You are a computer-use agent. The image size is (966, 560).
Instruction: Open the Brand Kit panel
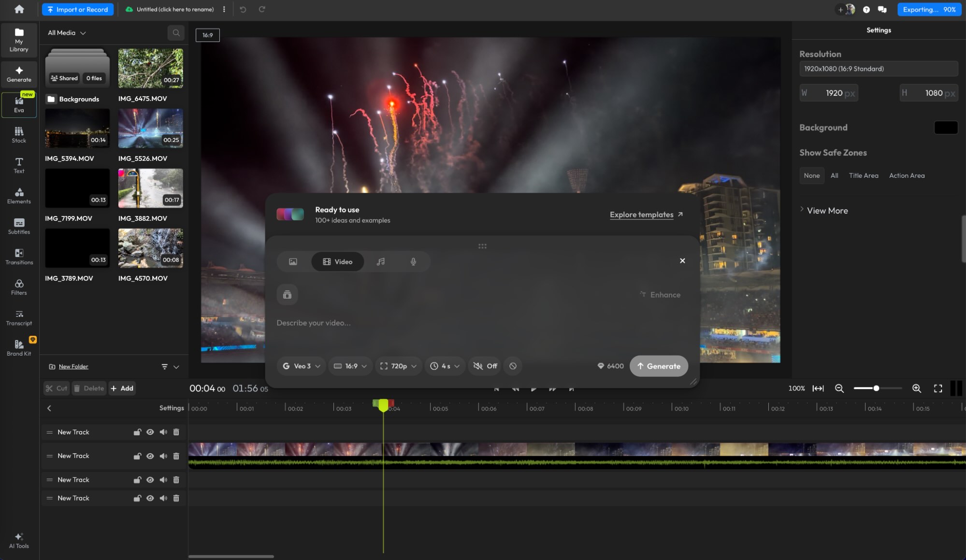click(x=19, y=348)
